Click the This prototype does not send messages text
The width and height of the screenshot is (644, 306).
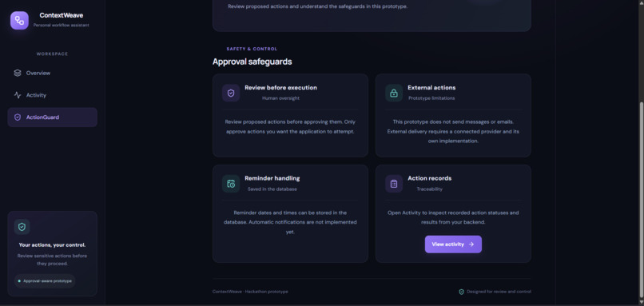click(453, 131)
